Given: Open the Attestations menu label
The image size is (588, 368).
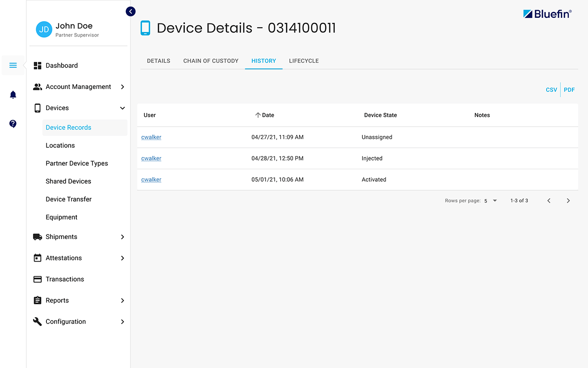Looking at the screenshot, I should (64, 258).
